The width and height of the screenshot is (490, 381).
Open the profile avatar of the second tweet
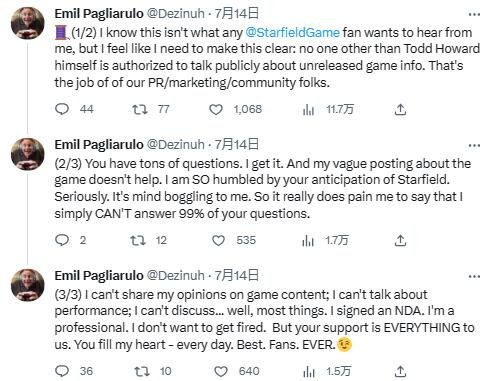point(28,154)
